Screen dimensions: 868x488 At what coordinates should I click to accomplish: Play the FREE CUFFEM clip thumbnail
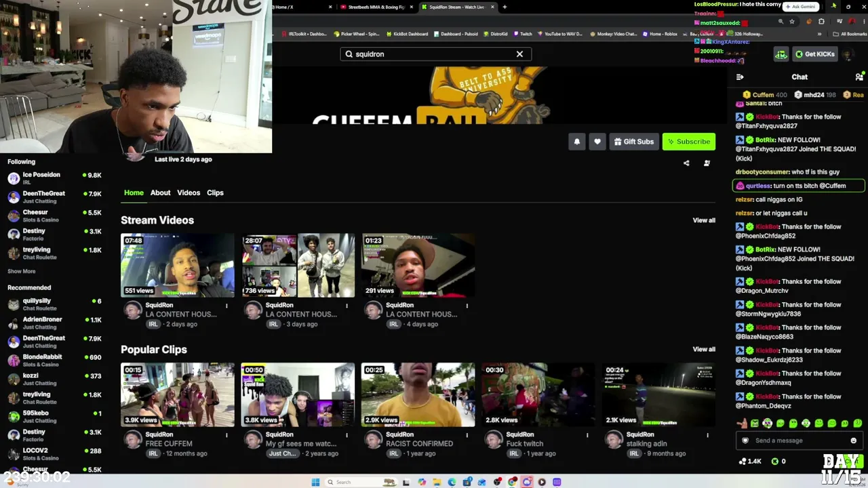(x=178, y=394)
